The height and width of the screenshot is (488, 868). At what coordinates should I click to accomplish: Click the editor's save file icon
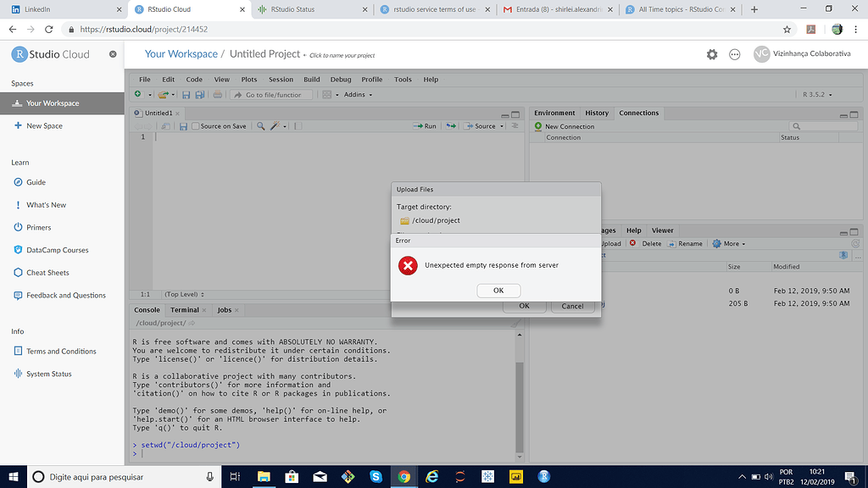(183, 126)
